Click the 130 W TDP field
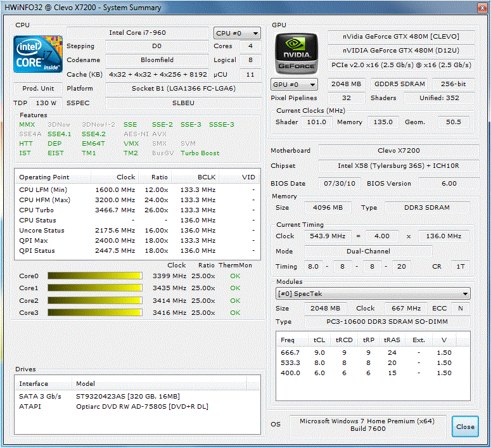This screenshot has width=491, height=448. 46,103
